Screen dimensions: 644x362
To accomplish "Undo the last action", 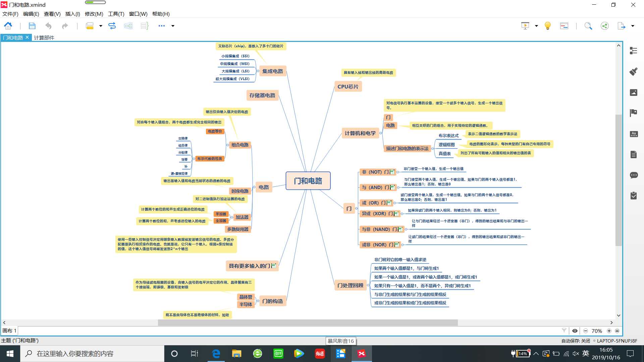I will [49, 26].
